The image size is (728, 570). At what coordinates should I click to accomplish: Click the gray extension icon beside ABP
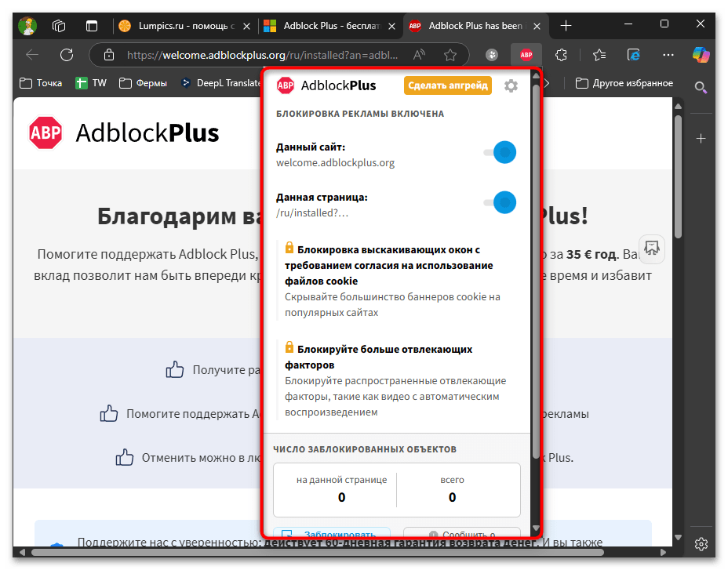pos(492,55)
